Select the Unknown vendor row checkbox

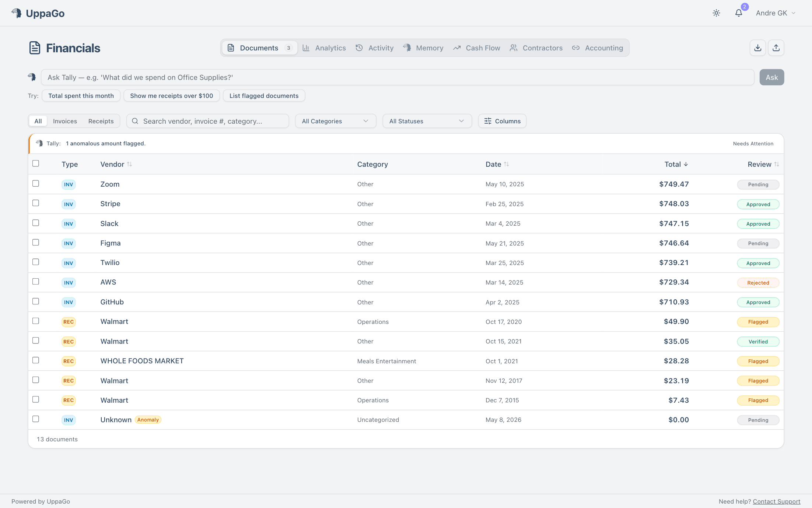pos(36,419)
